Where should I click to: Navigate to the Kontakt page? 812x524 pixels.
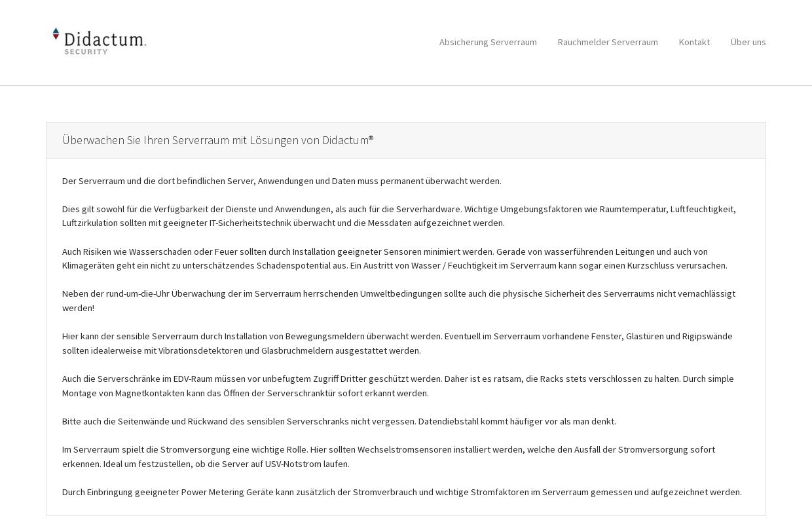[694, 42]
